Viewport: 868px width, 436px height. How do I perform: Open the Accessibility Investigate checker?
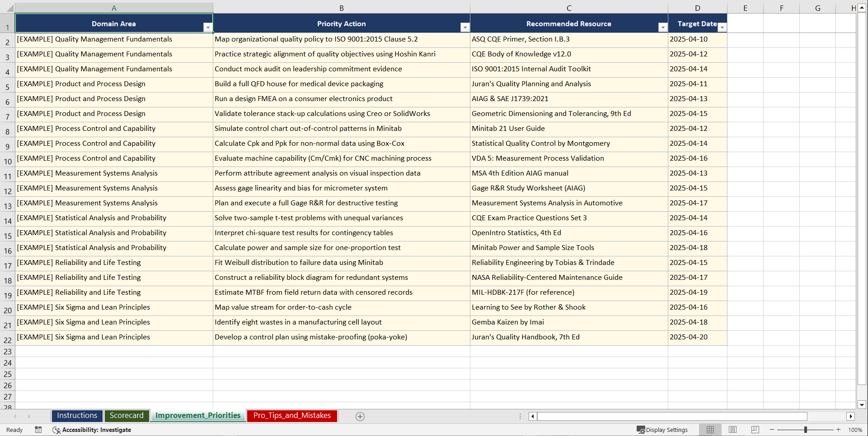point(92,430)
